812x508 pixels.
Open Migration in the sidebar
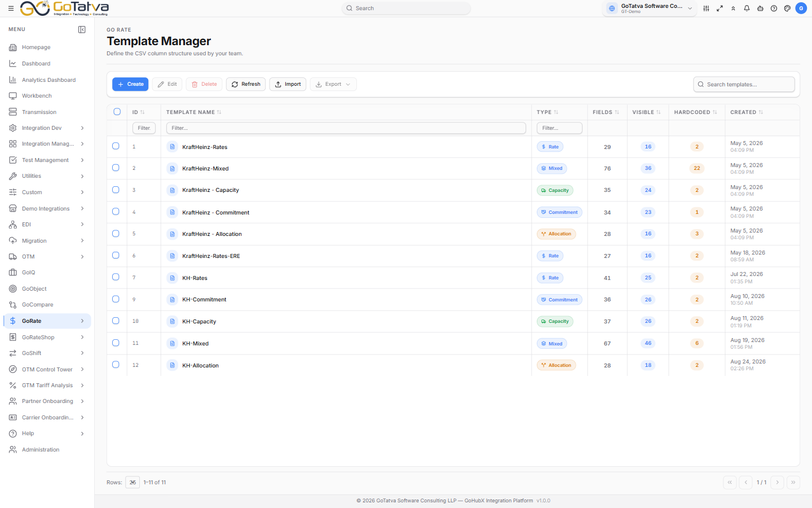click(x=47, y=241)
